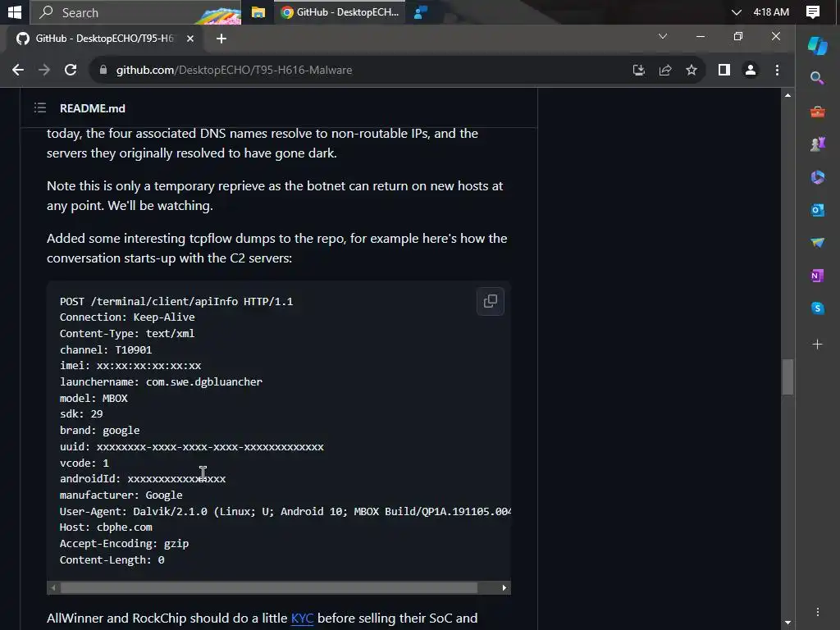Follow the KYC hyperlink
This screenshot has height=630, width=840.
pyautogui.click(x=302, y=619)
